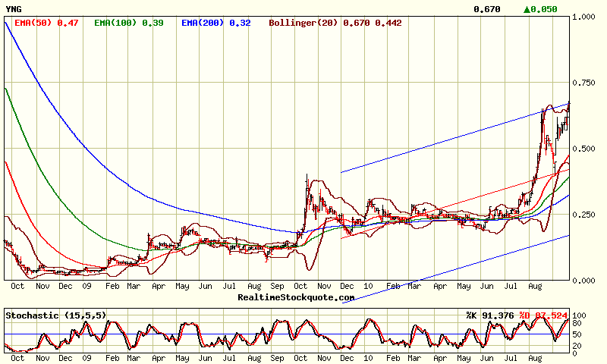The image size is (607, 364).
Task: Click the last price 0.670 in header
Action: (486, 9)
